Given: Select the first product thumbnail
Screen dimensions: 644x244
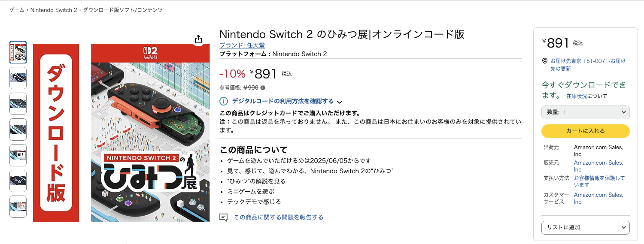Looking at the screenshot, I should click(x=18, y=52).
